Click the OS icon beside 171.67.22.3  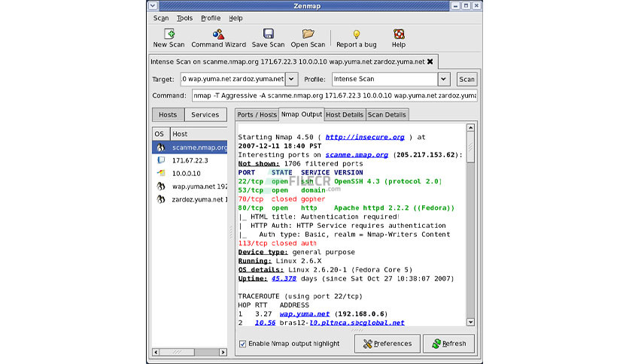161,160
